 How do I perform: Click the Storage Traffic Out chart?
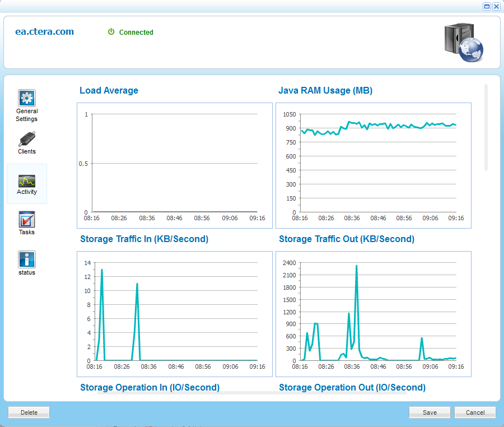374,314
